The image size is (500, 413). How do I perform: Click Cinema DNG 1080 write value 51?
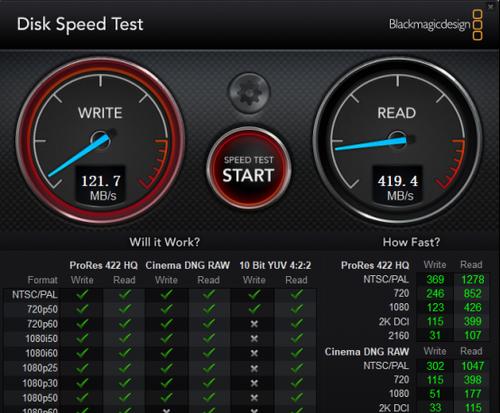click(435, 394)
